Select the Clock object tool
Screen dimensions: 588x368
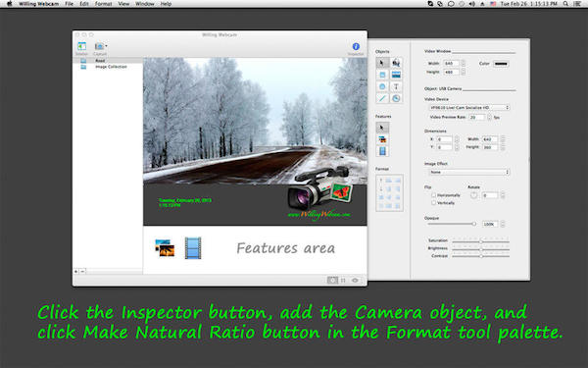click(396, 98)
